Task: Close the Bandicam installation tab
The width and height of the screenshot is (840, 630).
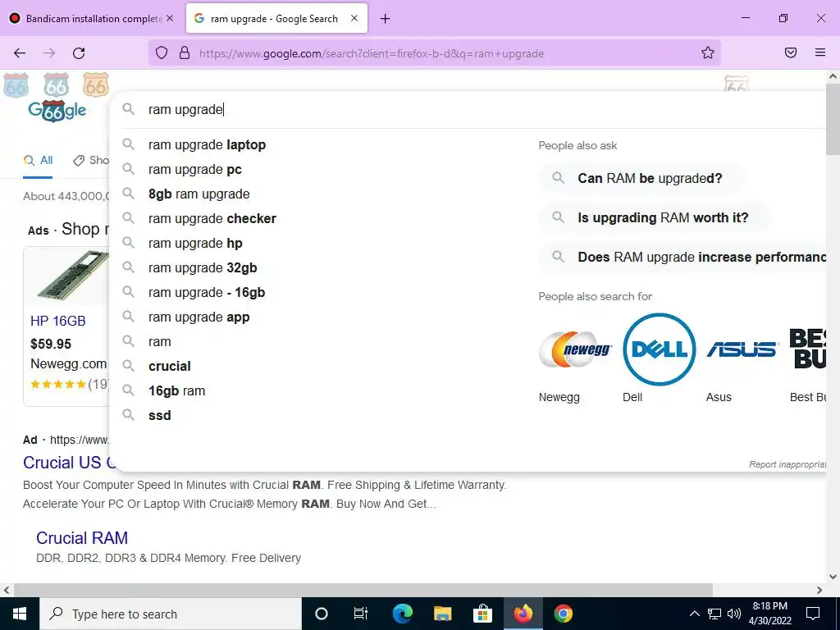Action: pos(170,18)
